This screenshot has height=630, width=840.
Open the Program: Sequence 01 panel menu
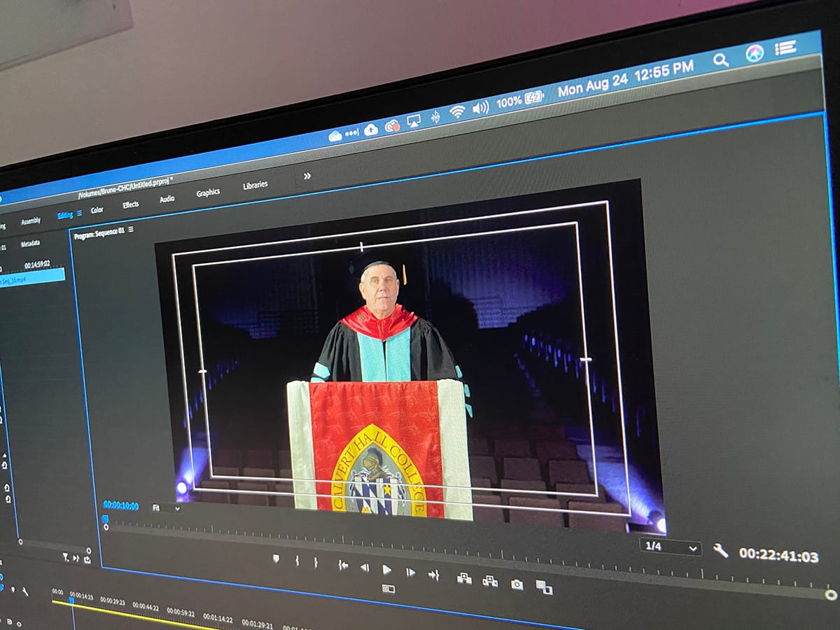coord(130,229)
